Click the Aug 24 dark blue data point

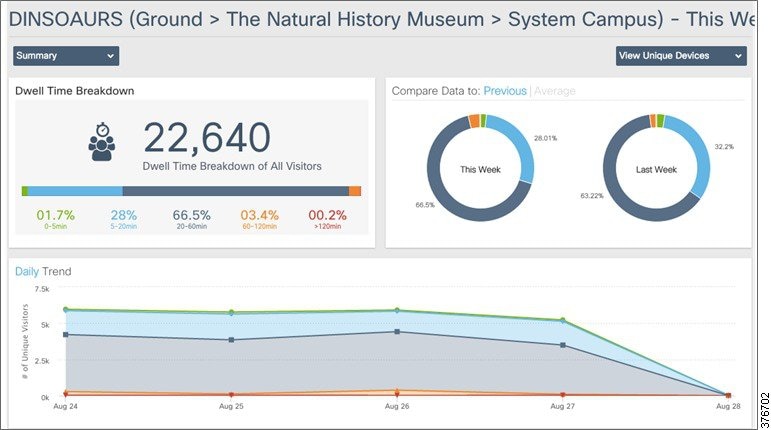pyautogui.click(x=66, y=334)
